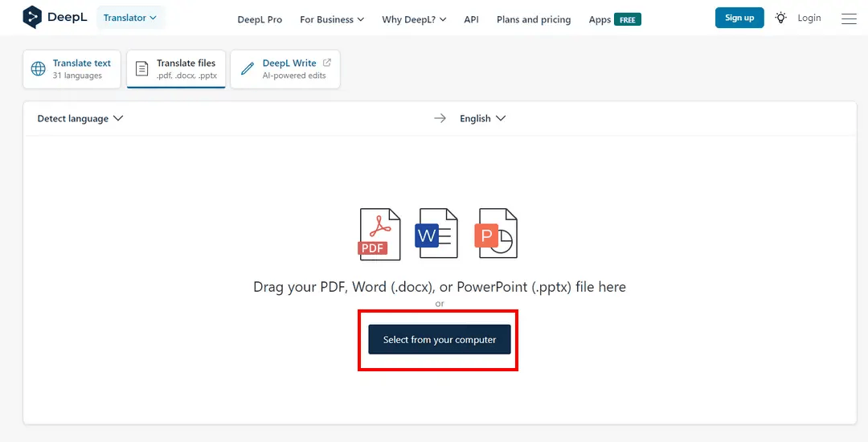This screenshot has width=868, height=442.
Task: Open the Apps FREE link
Action: [x=615, y=19]
